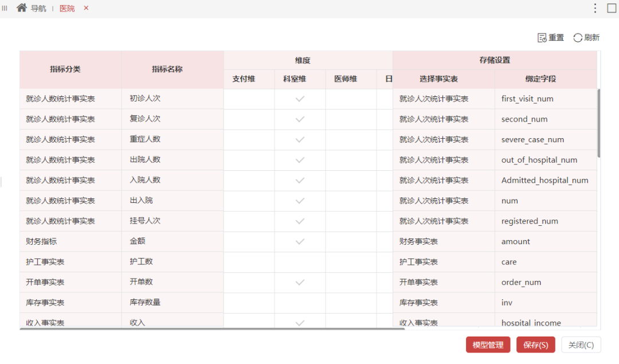The height and width of the screenshot is (364, 619).
Task: Toggle 科室维 checkmark for 初诊人次 row
Action: (x=299, y=99)
